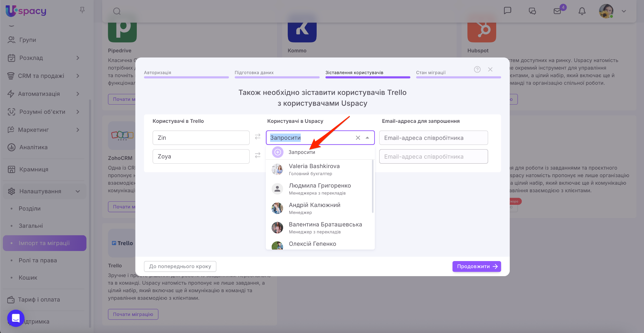Image resolution: width=644 pixels, height=333 pixels.
Task: Collapse the Налаштування menu section
Action: tap(78, 191)
